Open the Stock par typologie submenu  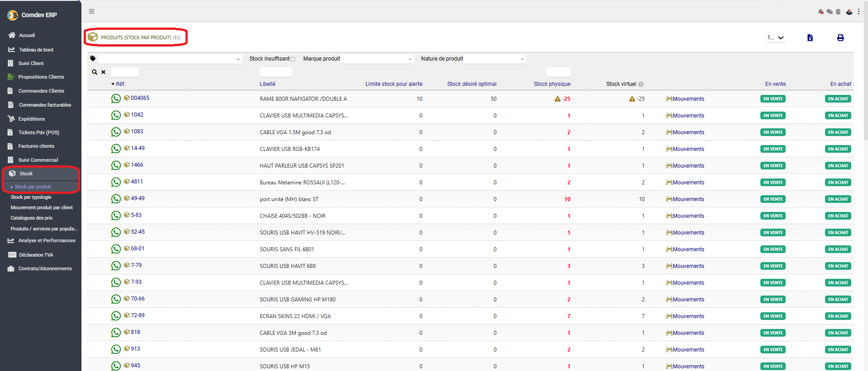(31, 197)
